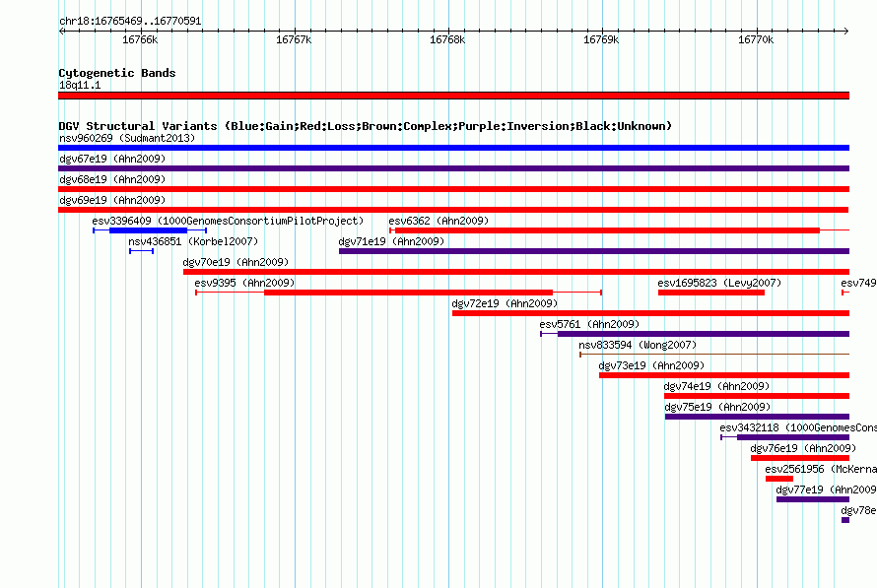
Task: Open the esv6362 (Ahn2009) label
Action: pos(438,221)
